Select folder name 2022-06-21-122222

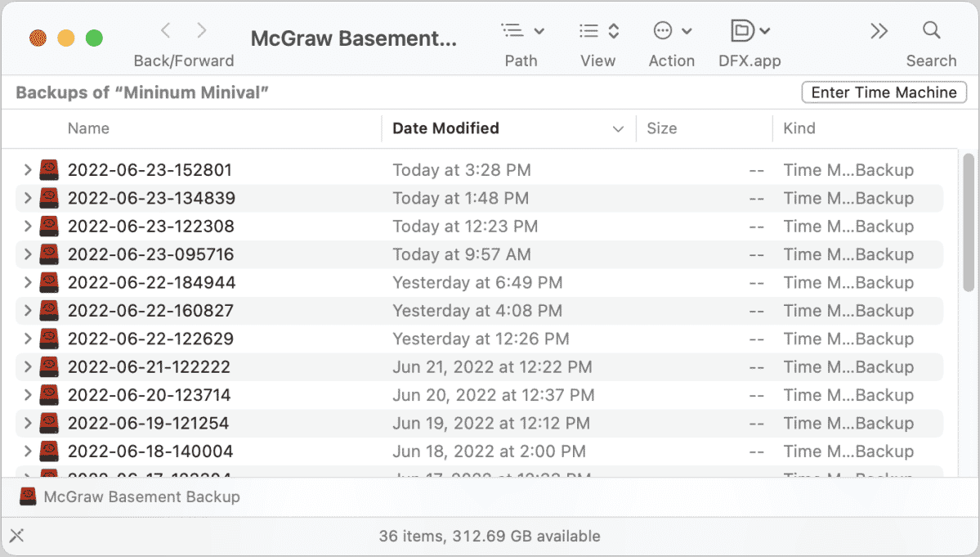(150, 367)
